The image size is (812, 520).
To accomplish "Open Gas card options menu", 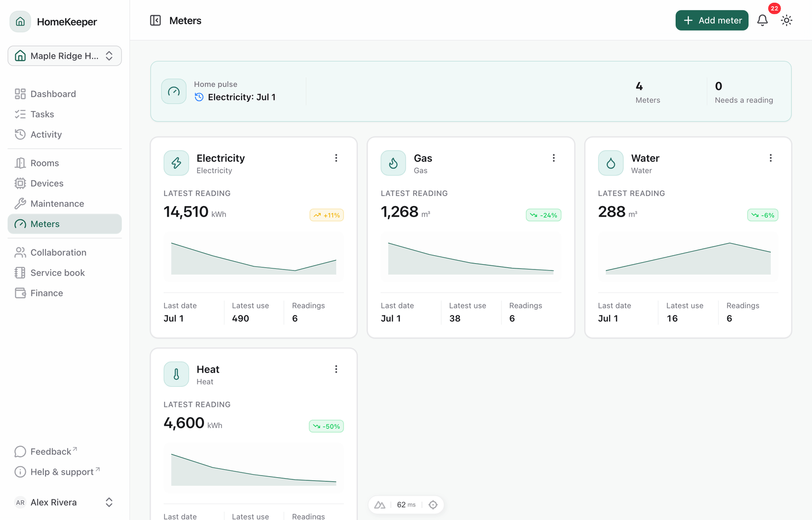I will (553, 158).
